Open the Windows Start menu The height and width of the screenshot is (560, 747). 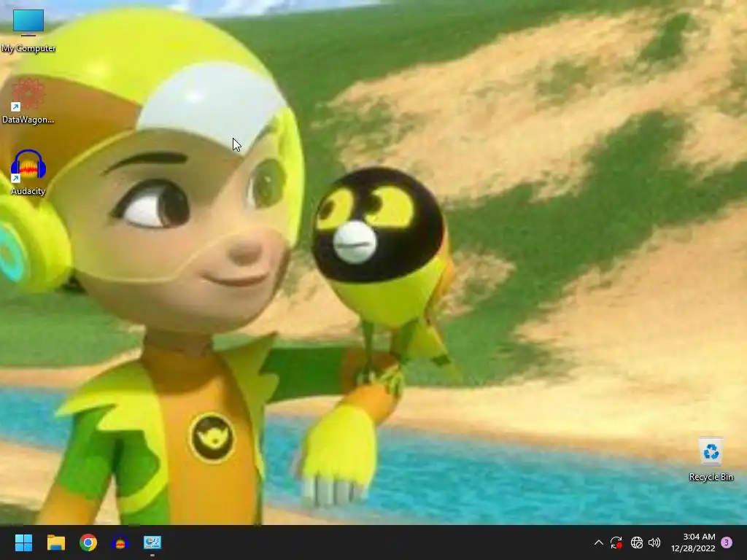[x=23, y=542]
